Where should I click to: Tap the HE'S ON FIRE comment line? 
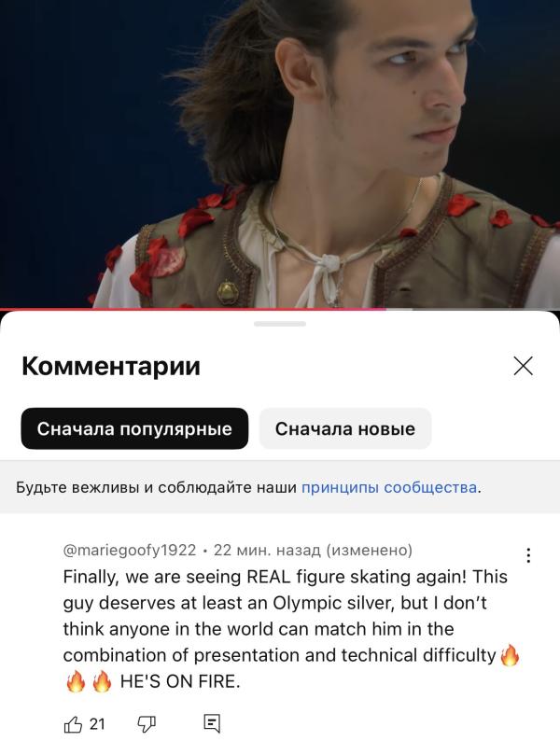click(x=179, y=681)
